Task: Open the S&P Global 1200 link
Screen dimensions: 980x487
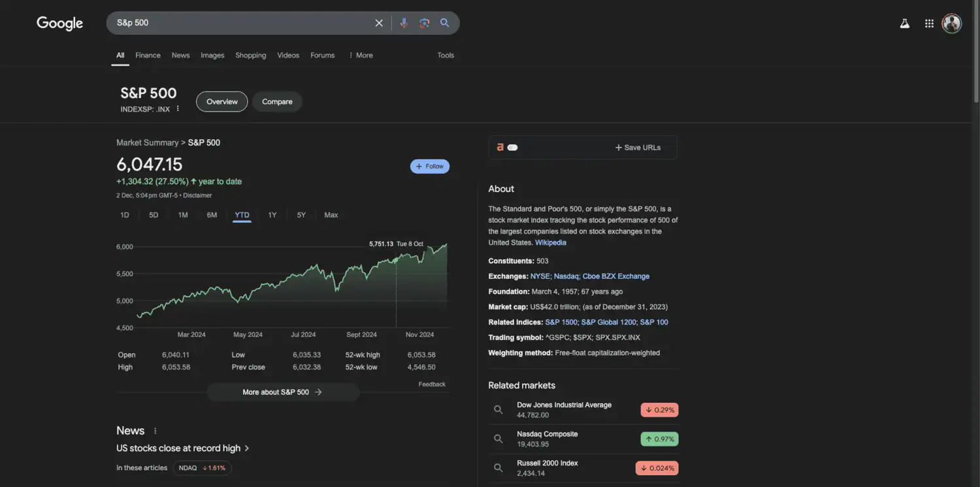Action: [x=608, y=322]
